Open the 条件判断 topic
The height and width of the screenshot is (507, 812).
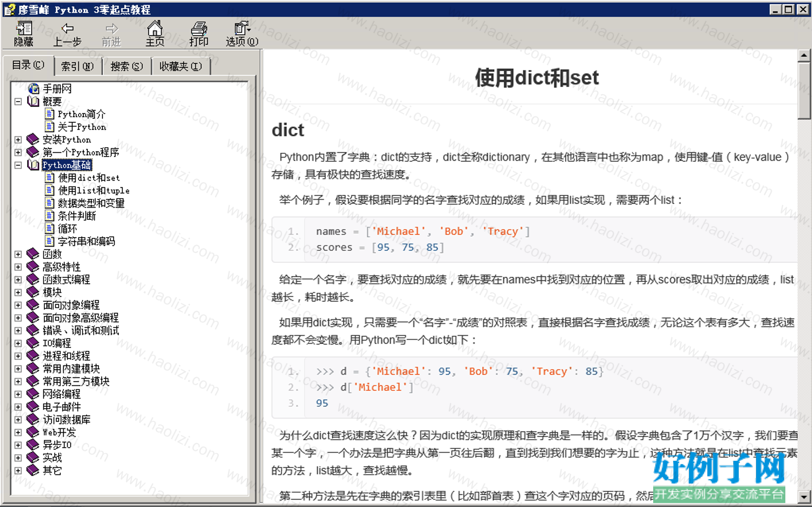[x=77, y=216]
